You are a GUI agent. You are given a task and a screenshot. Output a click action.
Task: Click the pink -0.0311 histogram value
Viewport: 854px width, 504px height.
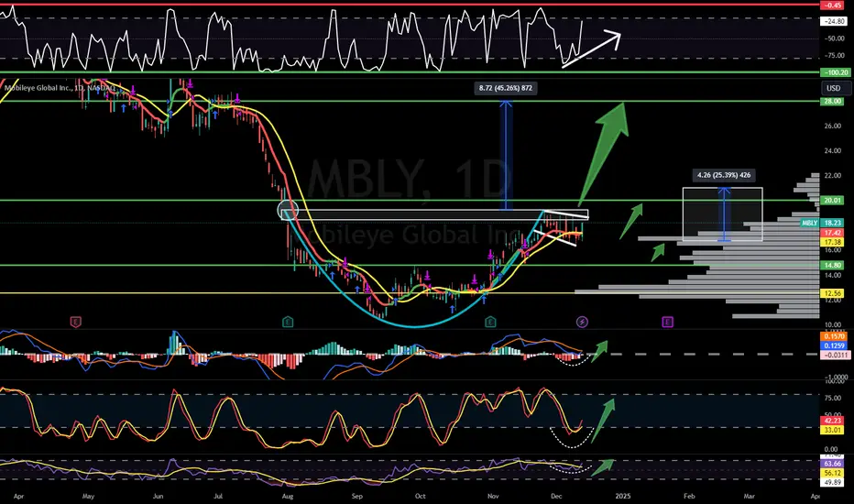click(x=835, y=356)
